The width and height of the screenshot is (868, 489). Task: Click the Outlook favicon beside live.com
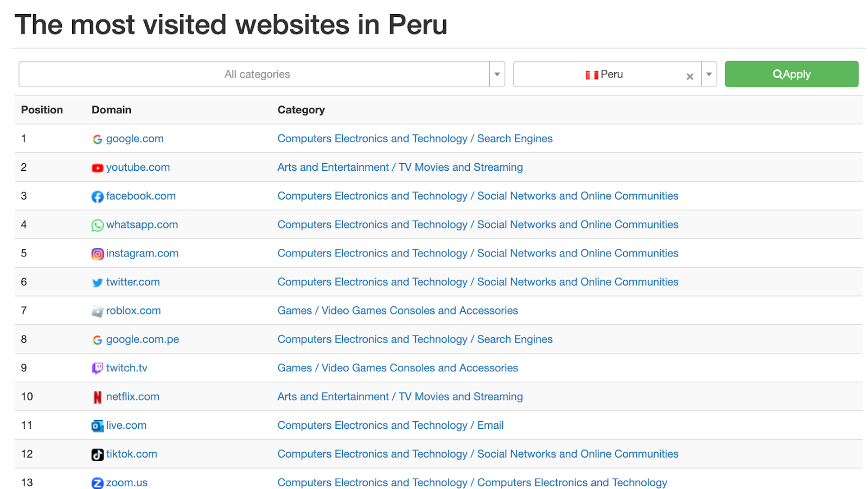point(97,426)
